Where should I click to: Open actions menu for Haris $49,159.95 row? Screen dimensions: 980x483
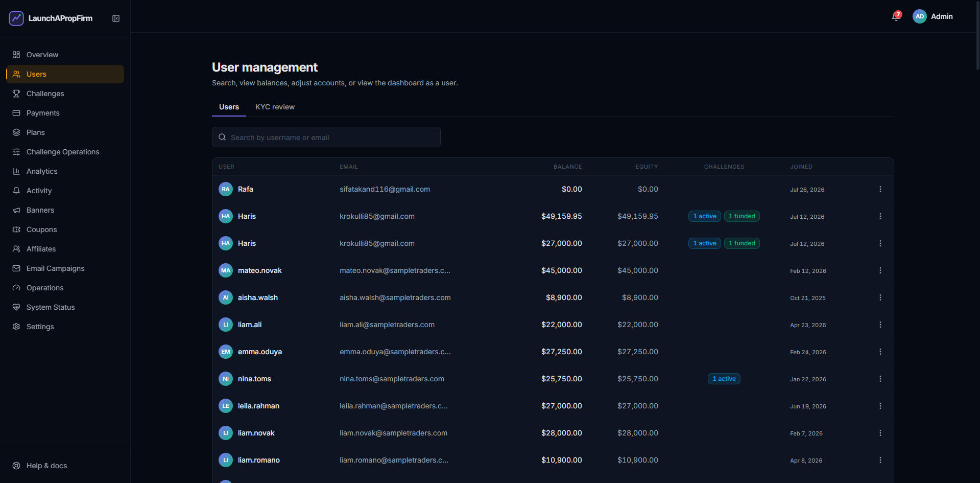[880, 216]
